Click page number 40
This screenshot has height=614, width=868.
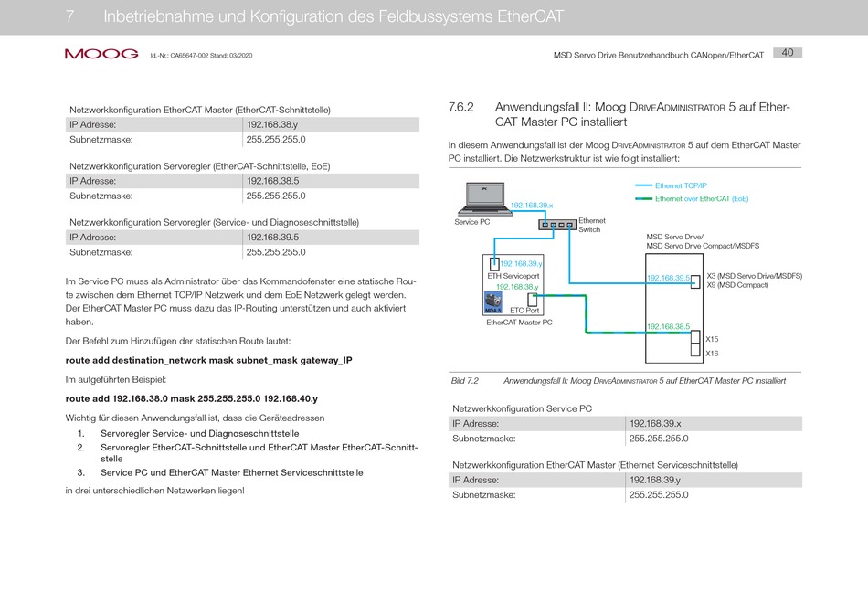[x=788, y=53]
